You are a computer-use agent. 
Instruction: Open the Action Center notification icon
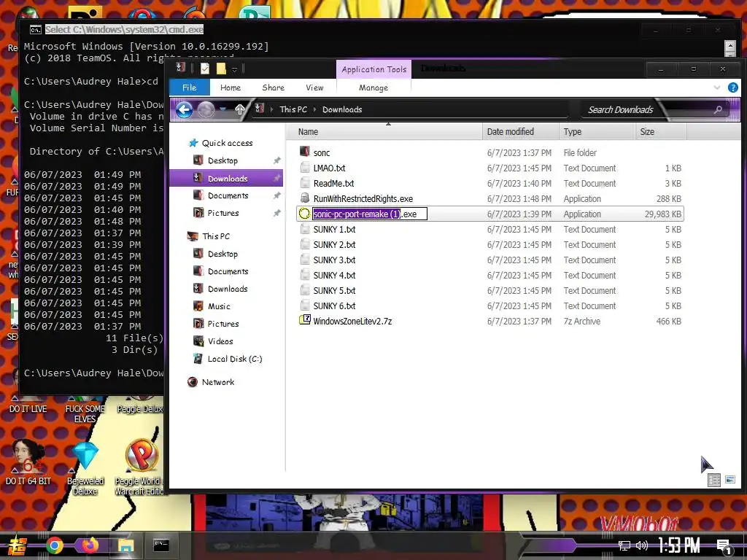[x=724, y=546]
